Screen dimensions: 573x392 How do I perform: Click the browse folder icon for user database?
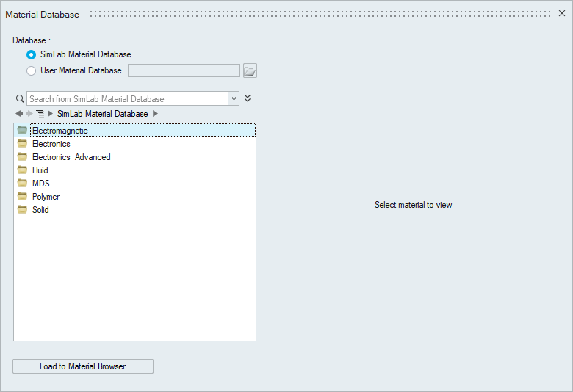pos(250,70)
